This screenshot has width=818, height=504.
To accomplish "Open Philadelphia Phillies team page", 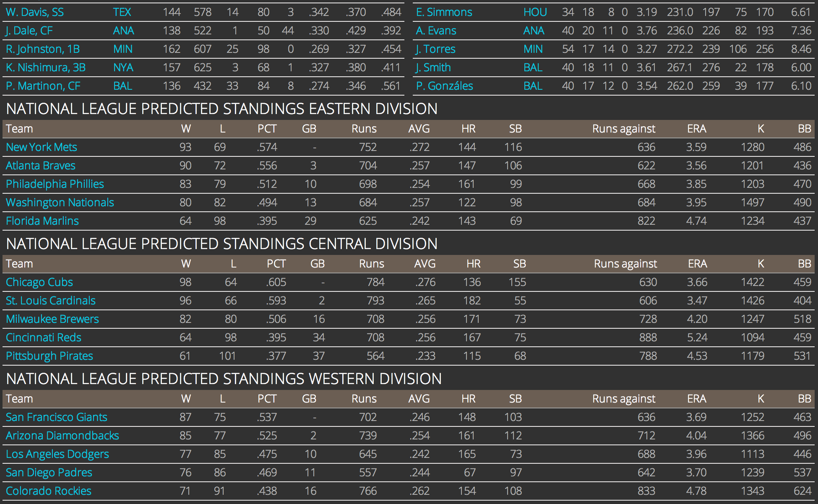I will pos(55,184).
